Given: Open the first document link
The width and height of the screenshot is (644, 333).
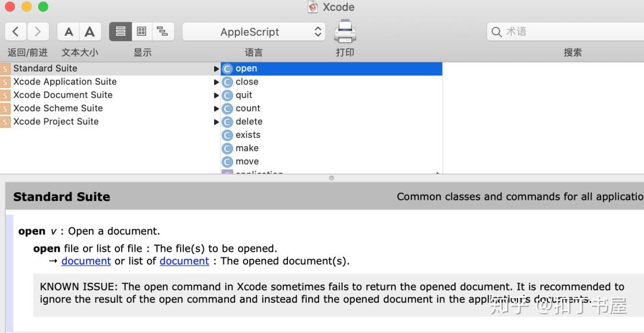Looking at the screenshot, I should [86, 261].
